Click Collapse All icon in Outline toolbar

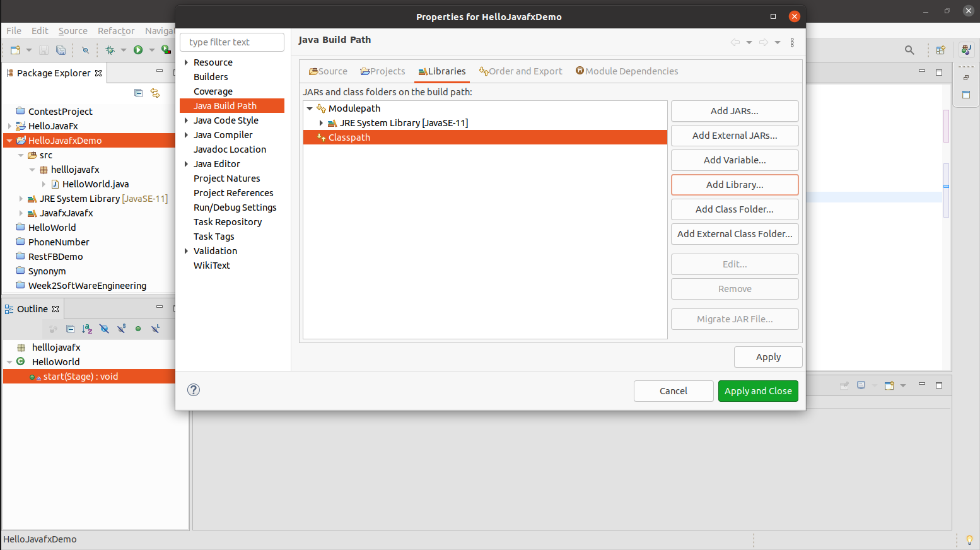click(x=71, y=329)
